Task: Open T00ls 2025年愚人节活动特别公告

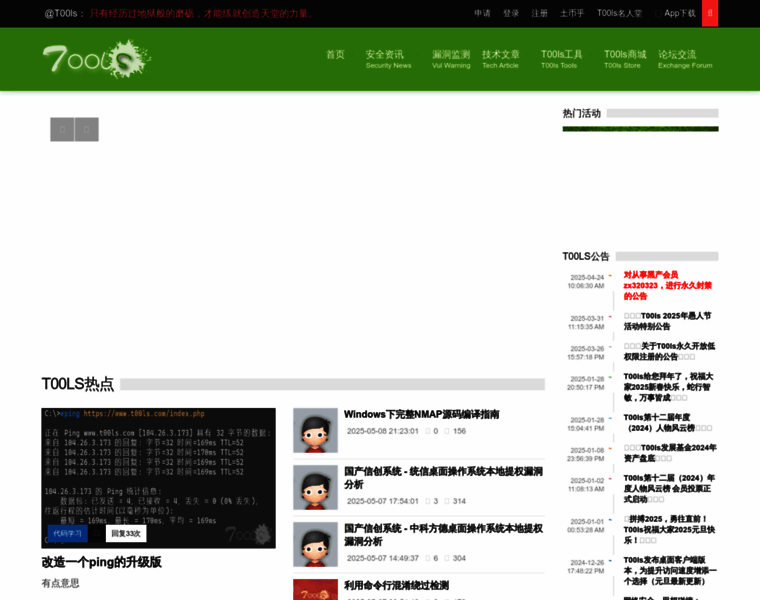Action: [667, 321]
